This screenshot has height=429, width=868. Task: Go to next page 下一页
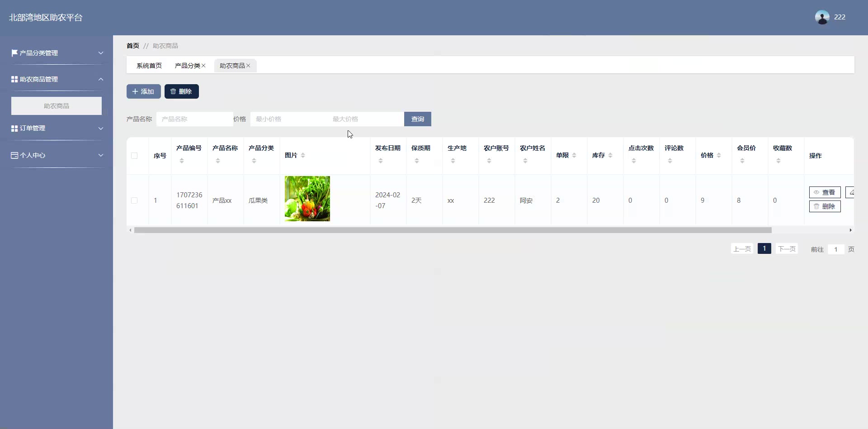tap(787, 249)
